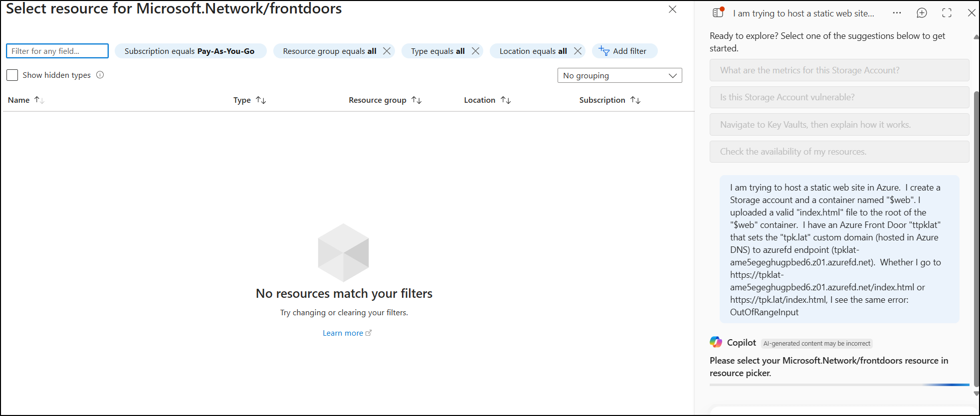Click in the Filter for any field box

[57, 51]
